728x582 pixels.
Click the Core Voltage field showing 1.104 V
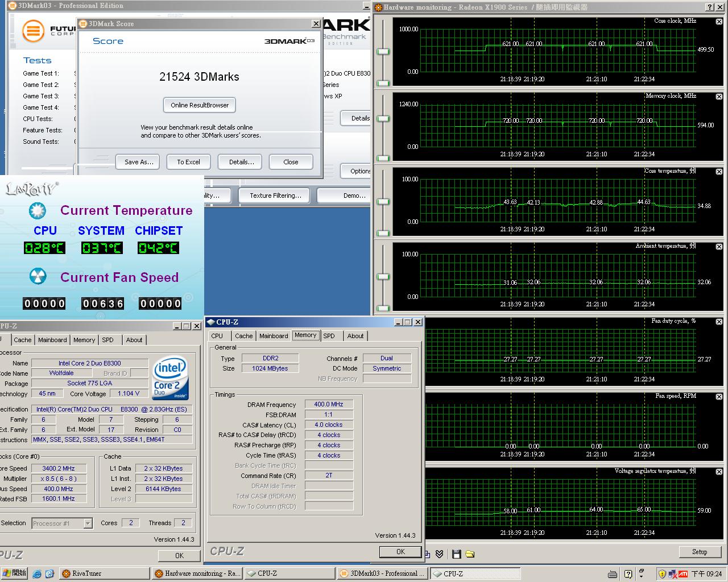tap(129, 393)
